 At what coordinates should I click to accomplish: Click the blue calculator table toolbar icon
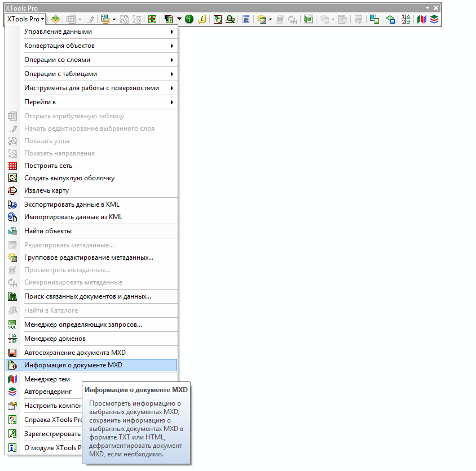[246, 19]
